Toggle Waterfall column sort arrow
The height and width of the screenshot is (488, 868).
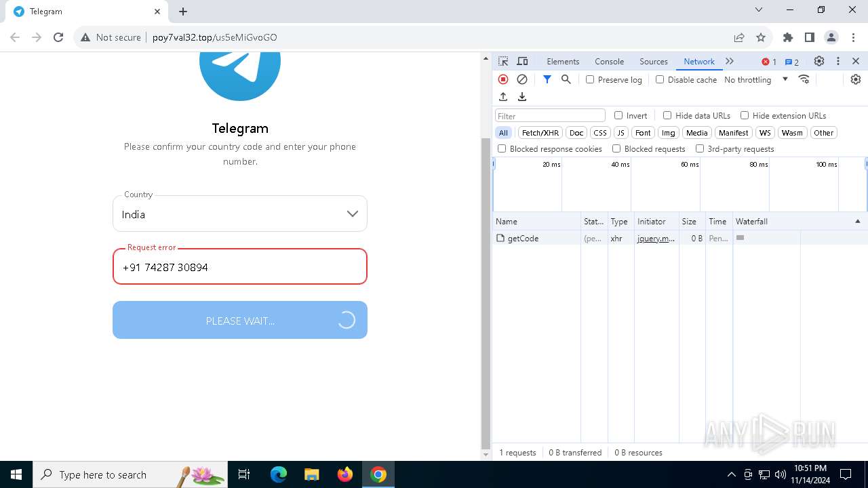(x=857, y=222)
